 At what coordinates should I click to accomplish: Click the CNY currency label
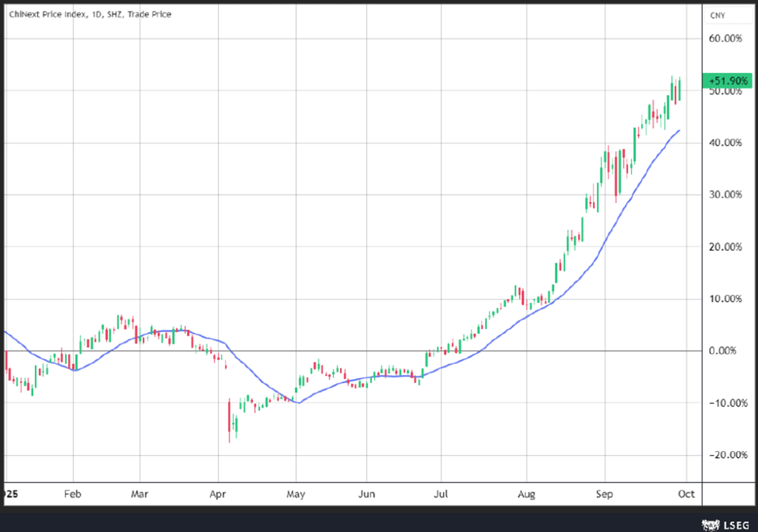717,15
